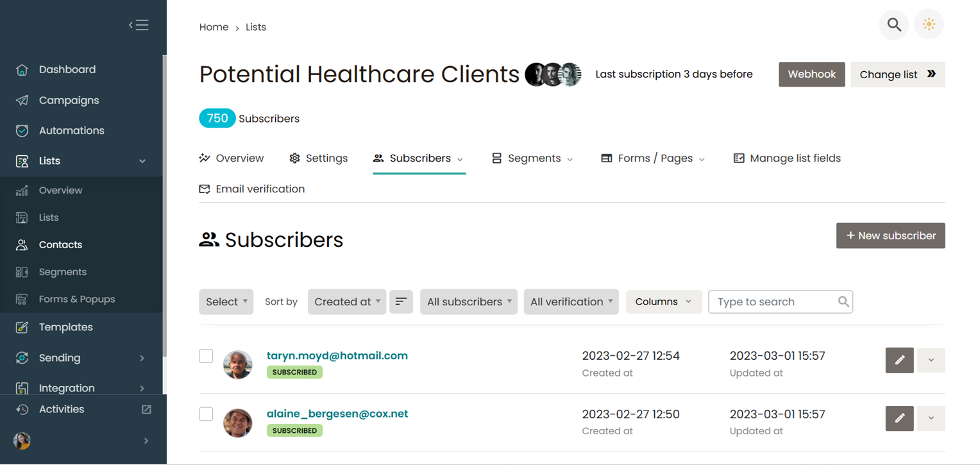Open the All verification filter dropdown
This screenshot has height=465, width=980.
571,301
